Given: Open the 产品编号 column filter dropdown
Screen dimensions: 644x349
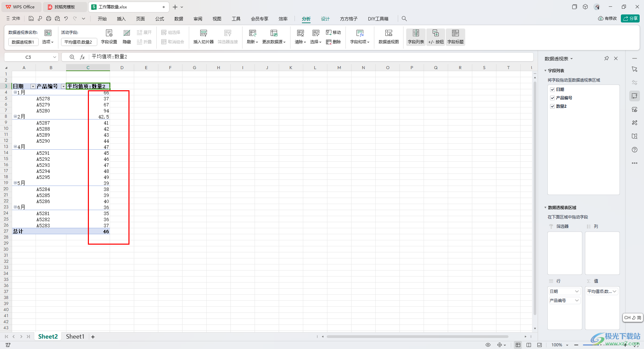Looking at the screenshot, I should [x=63, y=87].
